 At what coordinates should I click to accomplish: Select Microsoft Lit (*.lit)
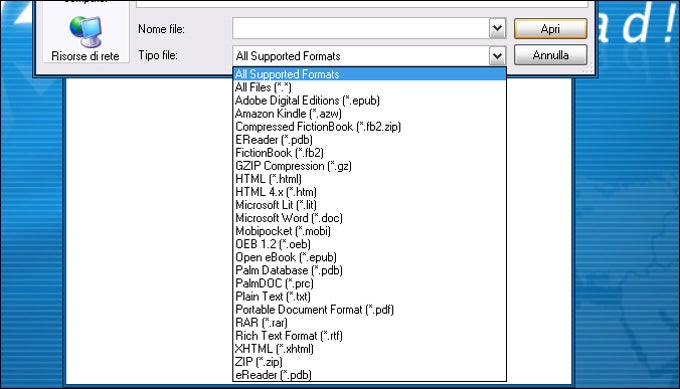369,205
